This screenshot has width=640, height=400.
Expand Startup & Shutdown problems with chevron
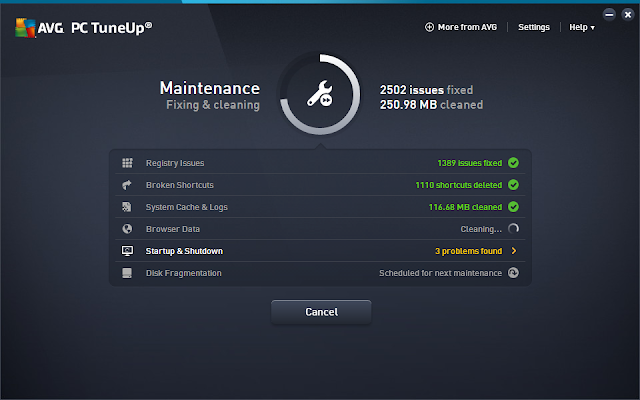click(x=514, y=251)
